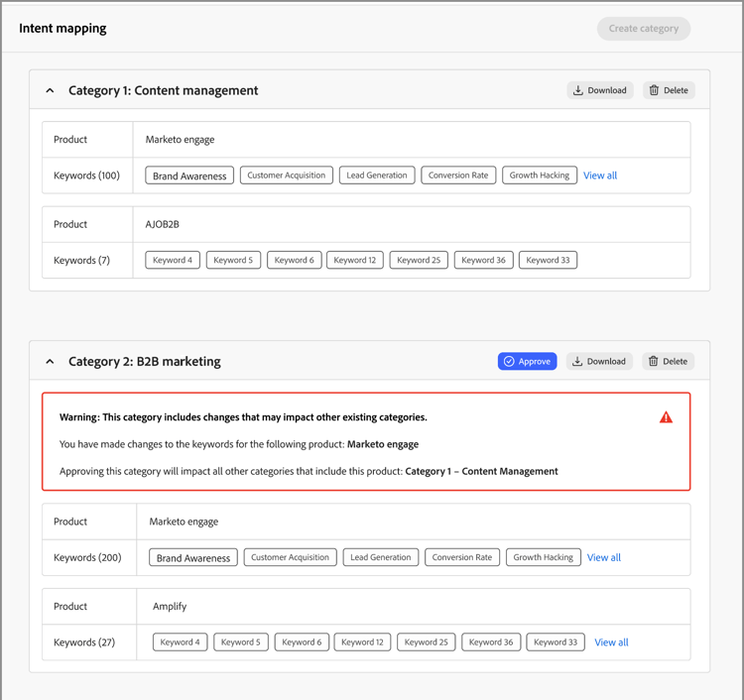Select Brand Awareness keyword tag in Category 1
The height and width of the screenshot is (700, 744).
click(x=189, y=175)
